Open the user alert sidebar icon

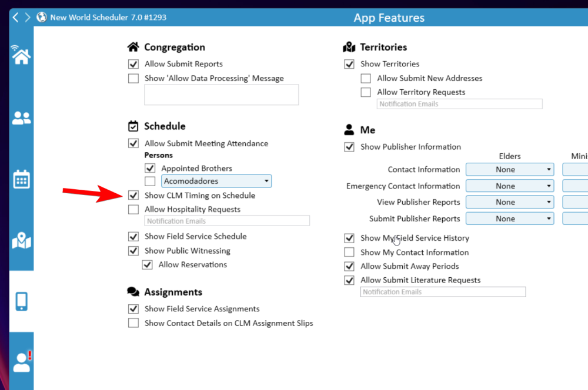[22, 362]
